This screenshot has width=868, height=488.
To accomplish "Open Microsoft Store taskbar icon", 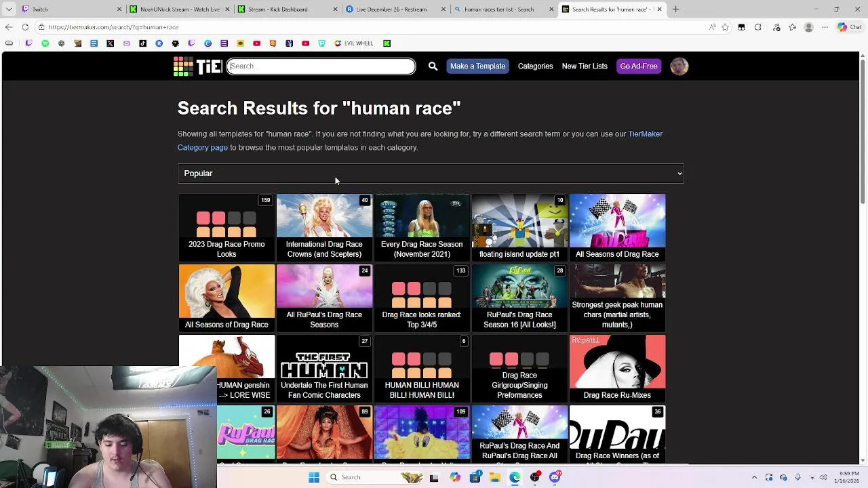I will [475, 477].
